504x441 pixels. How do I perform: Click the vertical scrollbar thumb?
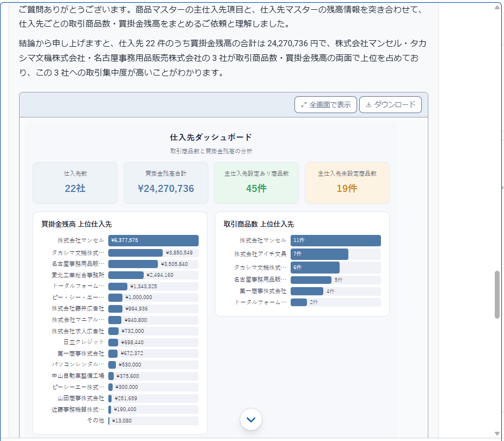497,295
